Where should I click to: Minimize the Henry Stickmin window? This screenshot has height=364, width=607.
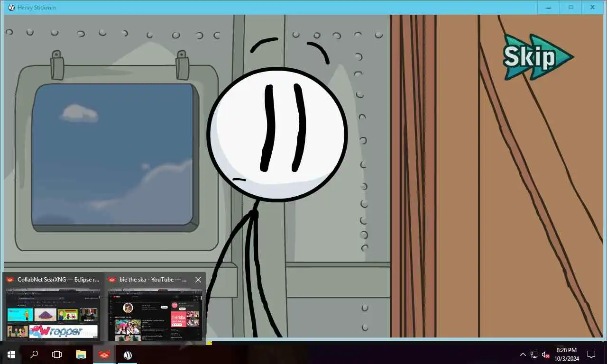[549, 8]
